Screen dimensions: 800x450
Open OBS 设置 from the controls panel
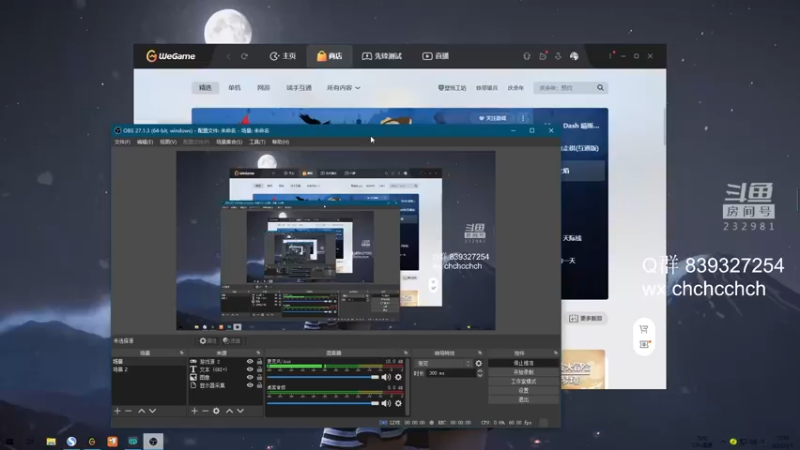tap(523, 391)
